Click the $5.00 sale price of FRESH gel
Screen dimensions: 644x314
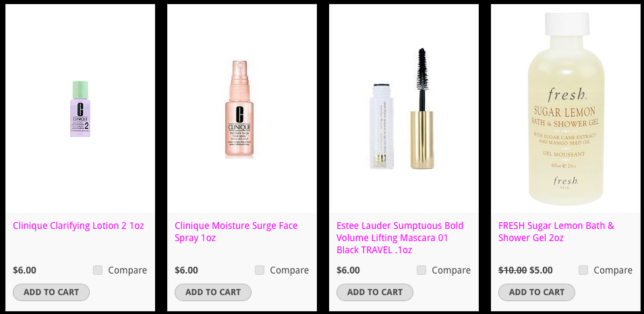(541, 270)
